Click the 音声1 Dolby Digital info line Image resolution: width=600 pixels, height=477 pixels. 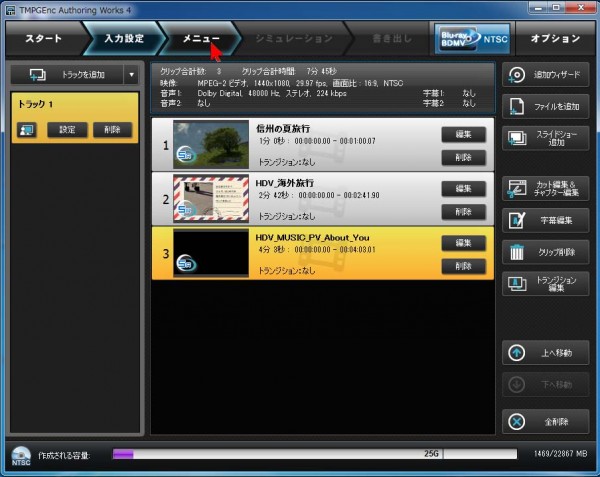point(253,93)
